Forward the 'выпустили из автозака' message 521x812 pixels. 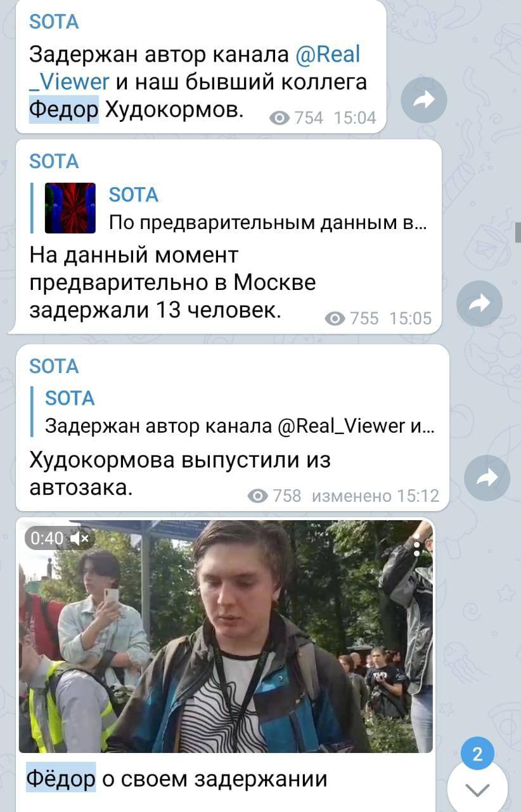coord(487,478)
